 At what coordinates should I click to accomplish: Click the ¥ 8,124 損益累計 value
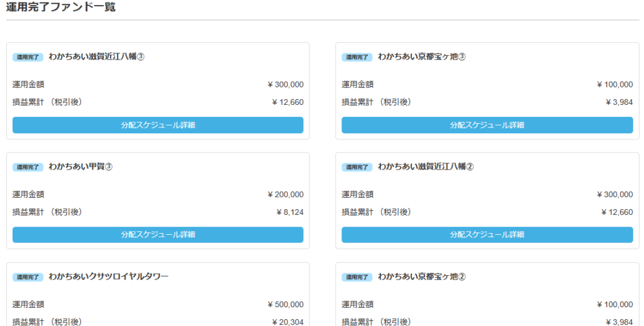(x=290, y=212)
